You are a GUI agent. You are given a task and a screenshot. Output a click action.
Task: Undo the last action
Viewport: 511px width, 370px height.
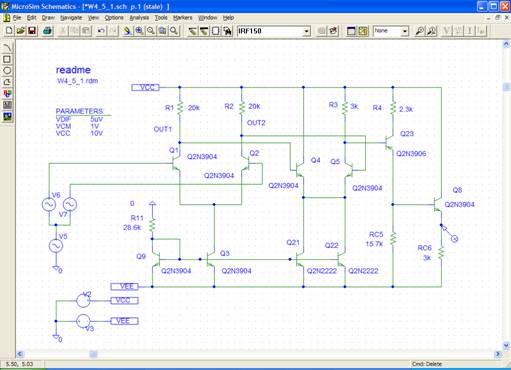101,31
